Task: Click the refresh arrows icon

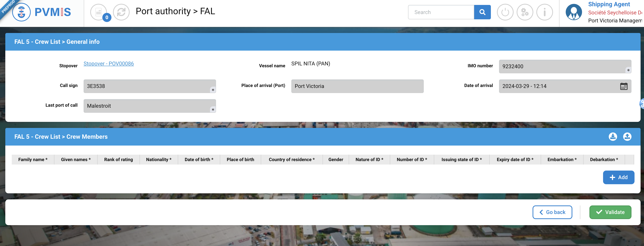Action: point(121,12)
